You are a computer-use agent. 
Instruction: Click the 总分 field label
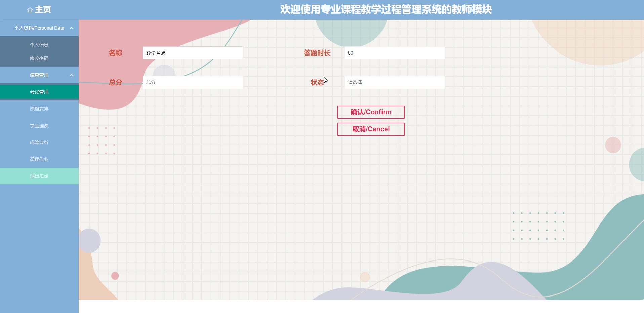[116, 82]
